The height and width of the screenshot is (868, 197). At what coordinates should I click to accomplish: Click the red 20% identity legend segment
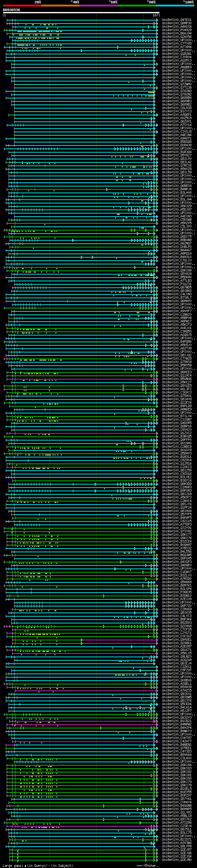point(22,6)
